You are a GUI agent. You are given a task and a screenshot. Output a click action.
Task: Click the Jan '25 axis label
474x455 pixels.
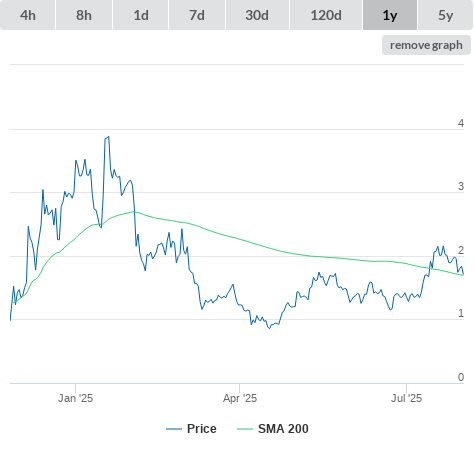click(x=75, y=398)
